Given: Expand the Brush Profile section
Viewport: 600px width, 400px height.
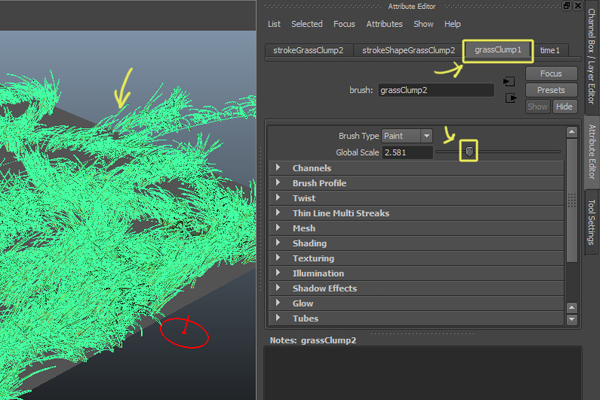Looking at the screenshot, I should pyautogui.click(x=416, y=183).
